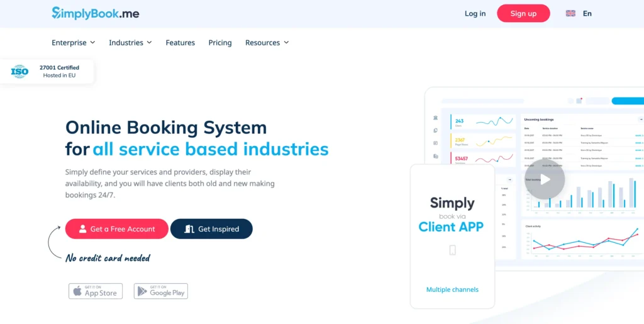Expand the Industries menu
644x324 pixels.
(130, 43)
